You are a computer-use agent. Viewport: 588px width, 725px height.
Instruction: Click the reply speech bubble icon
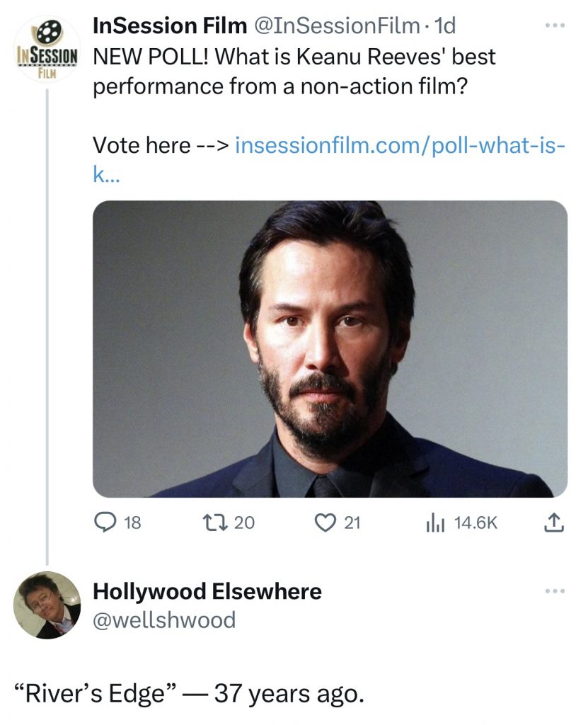104,523
